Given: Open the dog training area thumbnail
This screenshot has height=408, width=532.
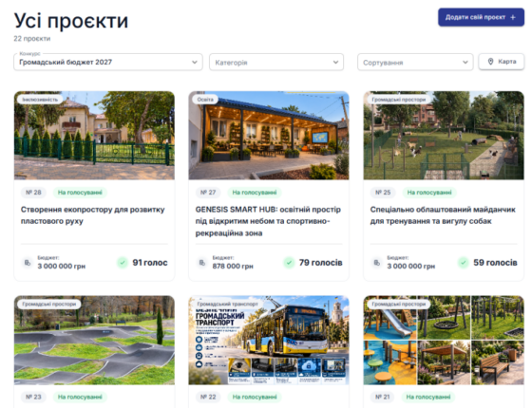Looking at the screenshot, I should pyautogui.click(x=444, y=135).
